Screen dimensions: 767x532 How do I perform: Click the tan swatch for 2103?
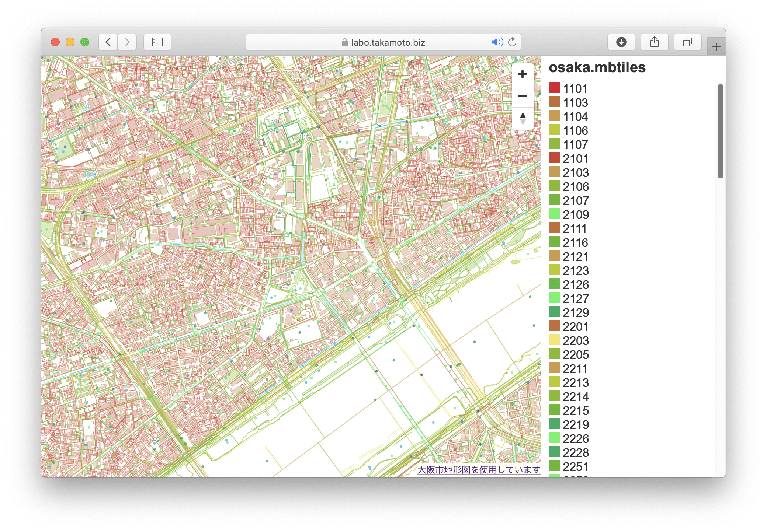pos(554,171)
